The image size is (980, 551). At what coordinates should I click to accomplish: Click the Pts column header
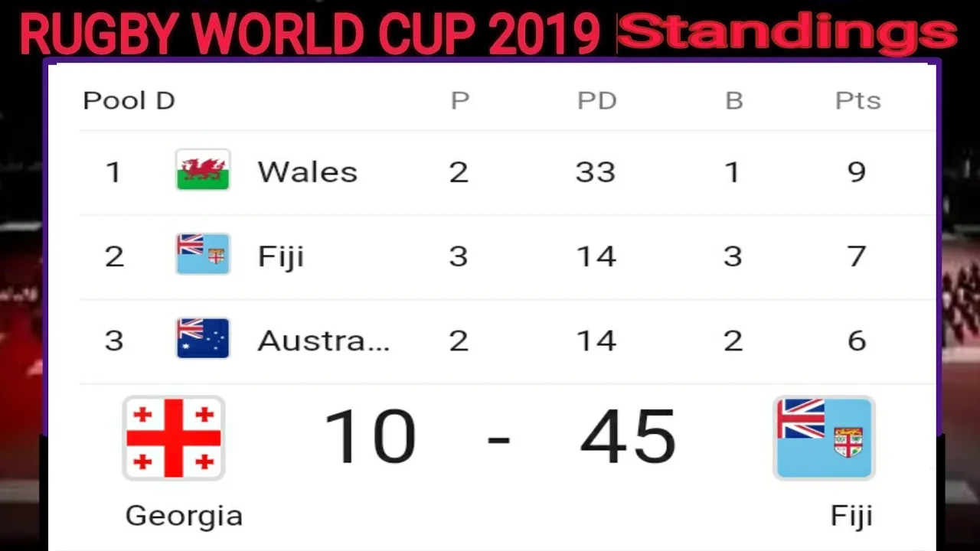858,100
